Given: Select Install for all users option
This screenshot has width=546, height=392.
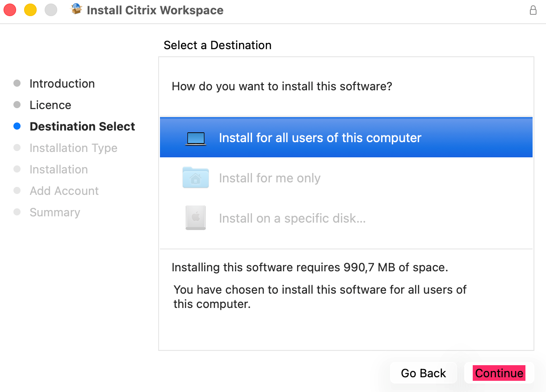Looking at the screenshot, I should point(320,138).
